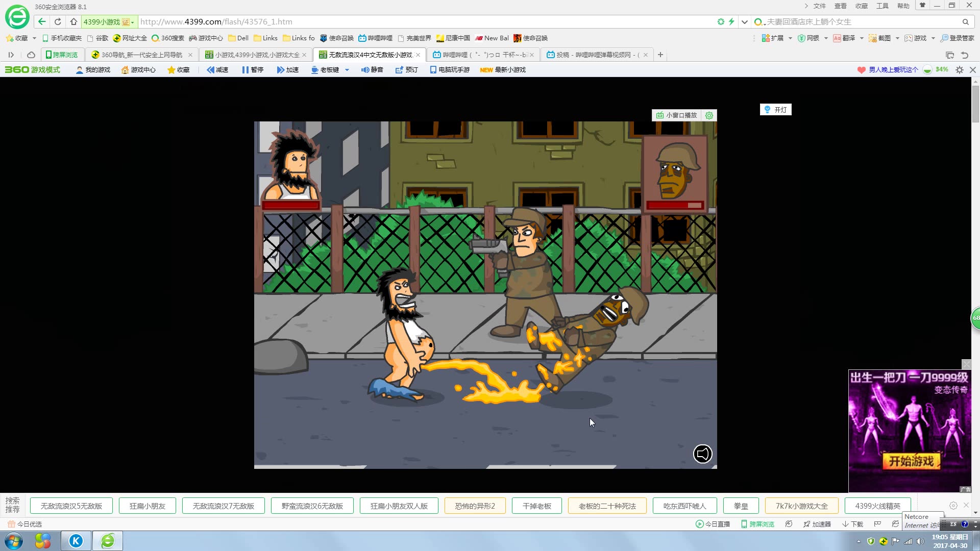Open 哔哩哔哩 bookmark
Screen dimensions: 980x551
point(376,38)
